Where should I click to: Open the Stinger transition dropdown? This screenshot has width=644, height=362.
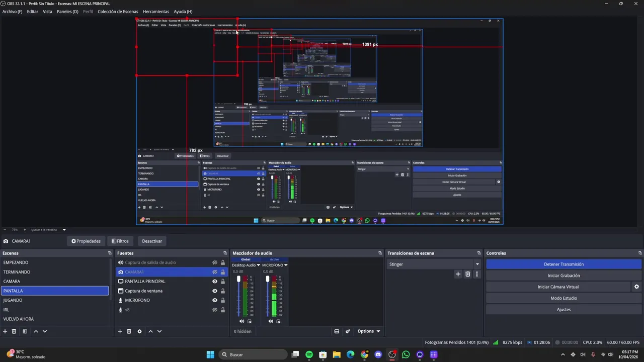click(477, 264)
